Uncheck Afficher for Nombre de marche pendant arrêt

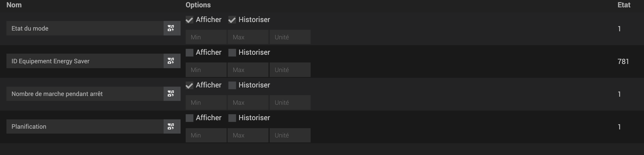pos(189,85)
